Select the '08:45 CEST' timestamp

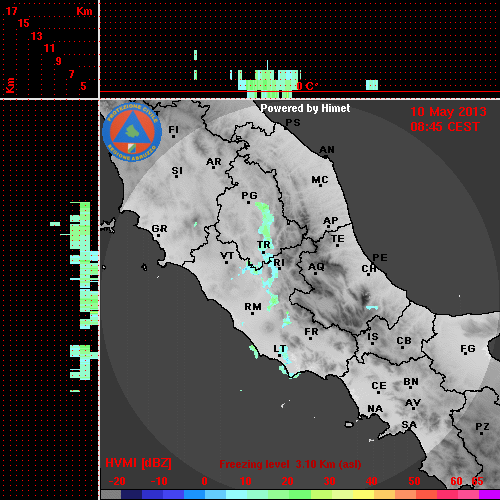[x=445, y=127]
